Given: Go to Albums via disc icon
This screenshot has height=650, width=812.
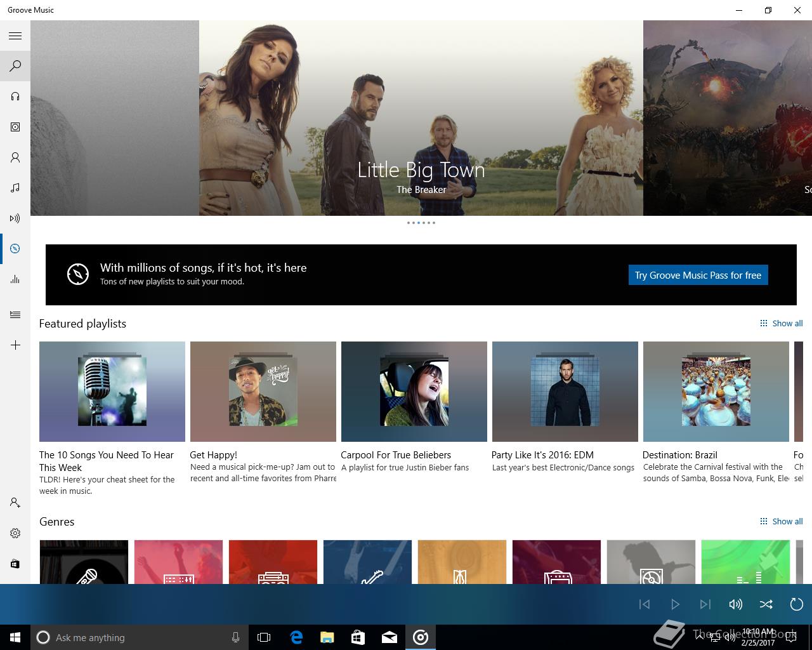Looking at the screenshot, I should tap(15, 127).
